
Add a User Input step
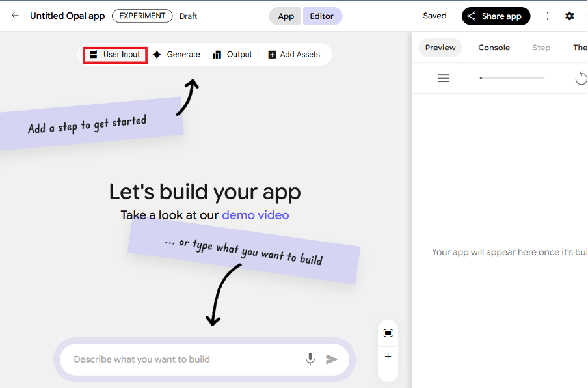115,55
